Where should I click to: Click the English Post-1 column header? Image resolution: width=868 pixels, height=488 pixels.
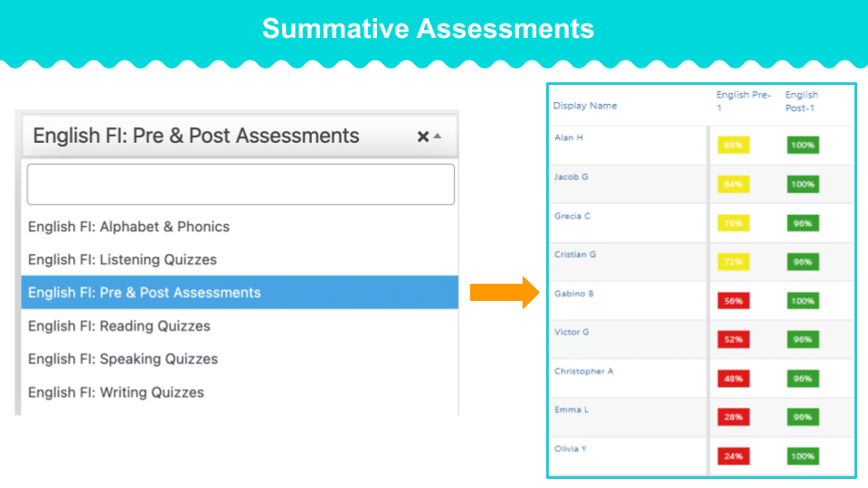coord(801,101)
